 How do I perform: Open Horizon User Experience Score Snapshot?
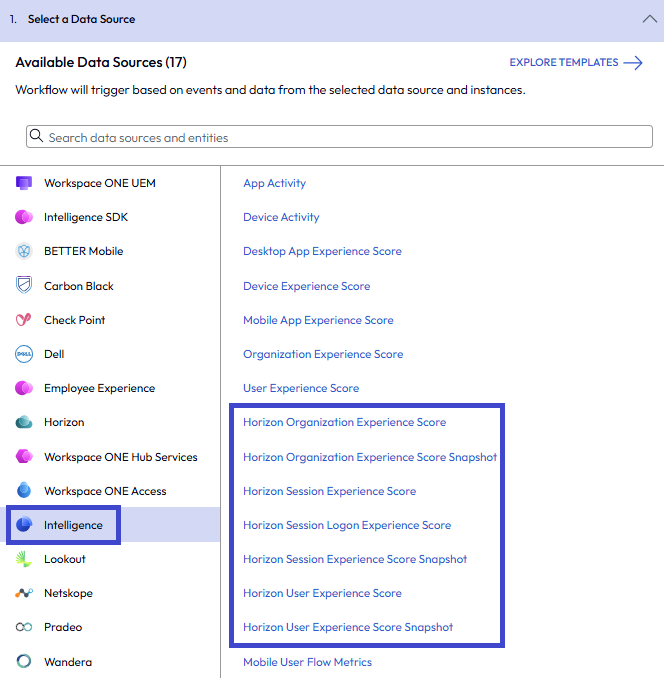tap(348, 627)
